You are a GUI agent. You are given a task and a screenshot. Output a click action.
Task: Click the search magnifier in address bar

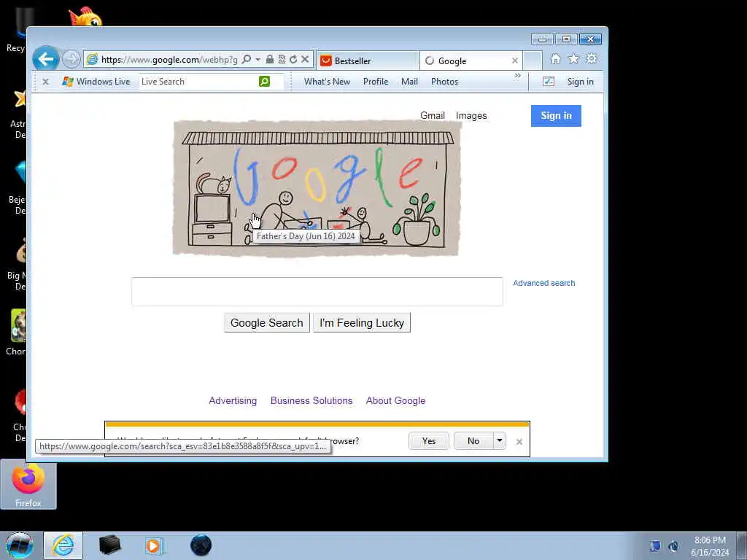point(247,60)
